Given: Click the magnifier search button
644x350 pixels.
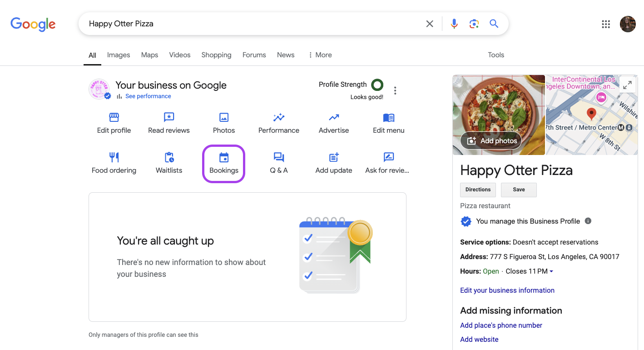Looking at the screenshot, I should pyautogui.click(x=494, y=24).
